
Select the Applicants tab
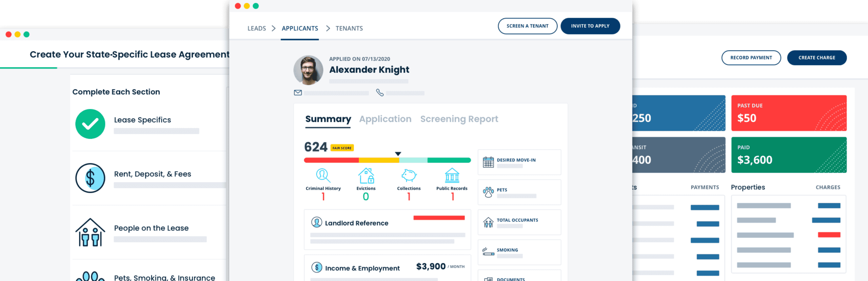[300, 28]
